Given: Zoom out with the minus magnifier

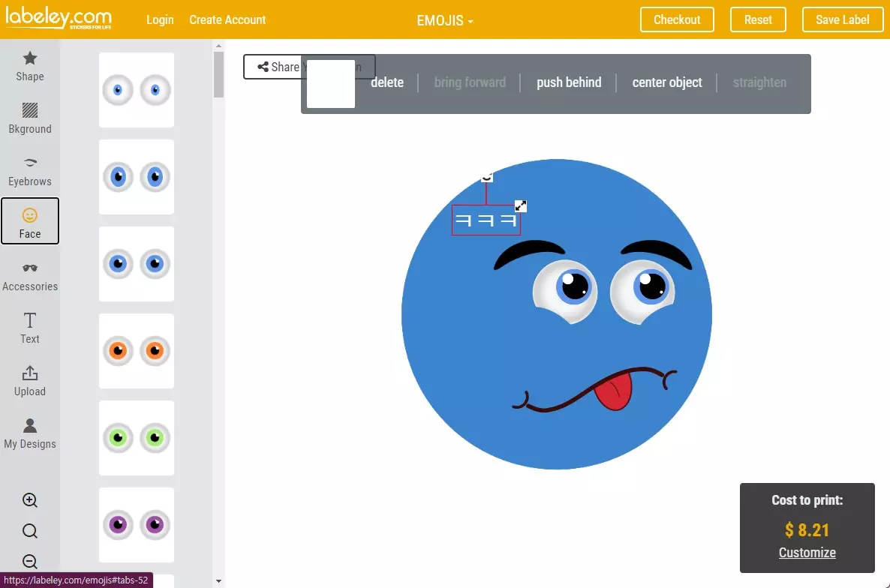Looking at the screenshot, I should [x=29, y=561].
